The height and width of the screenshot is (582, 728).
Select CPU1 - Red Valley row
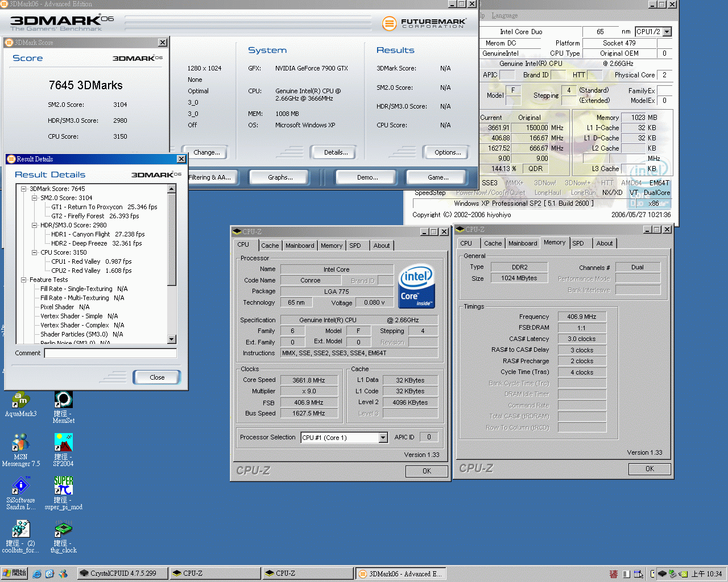click(x=91, y=261)
